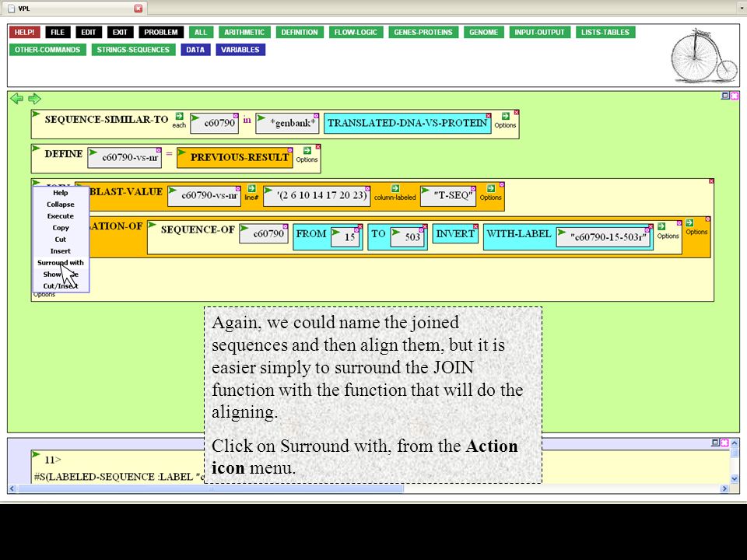This screenshot has width=747, height=560.
Task: Open the HELP! menu button
Action: (x=24, y=33)
